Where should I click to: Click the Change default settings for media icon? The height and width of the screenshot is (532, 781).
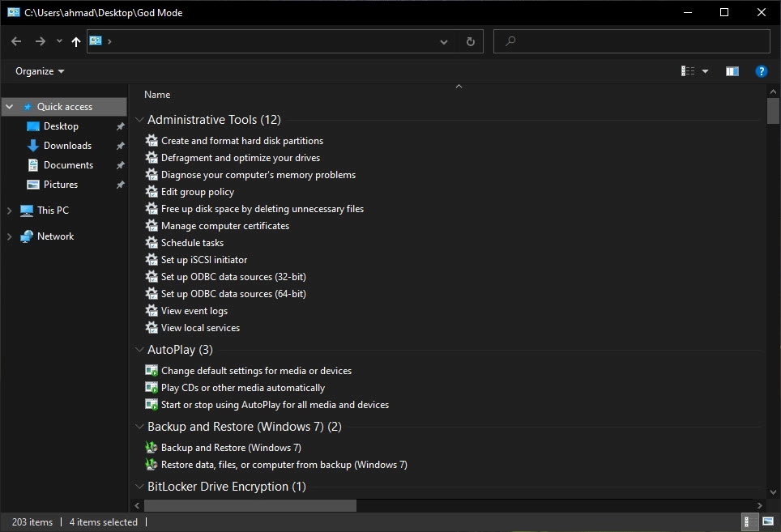click(x=152, y=370)
